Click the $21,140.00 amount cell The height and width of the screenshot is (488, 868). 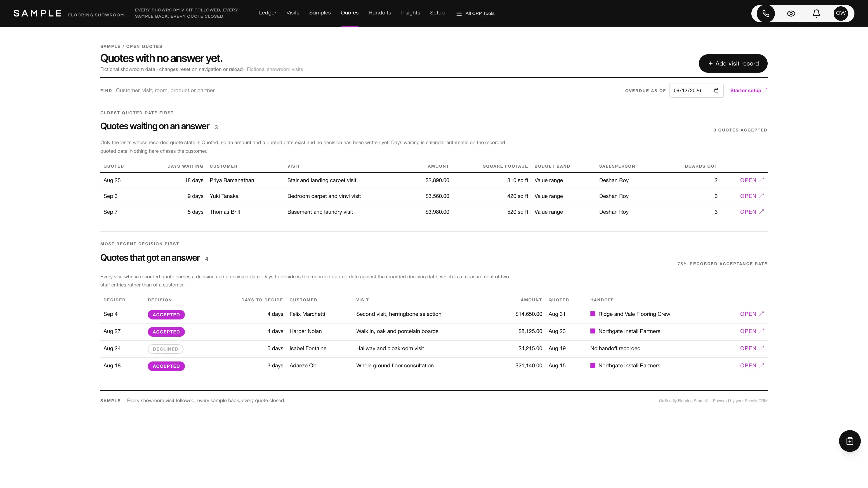point(528,365)
